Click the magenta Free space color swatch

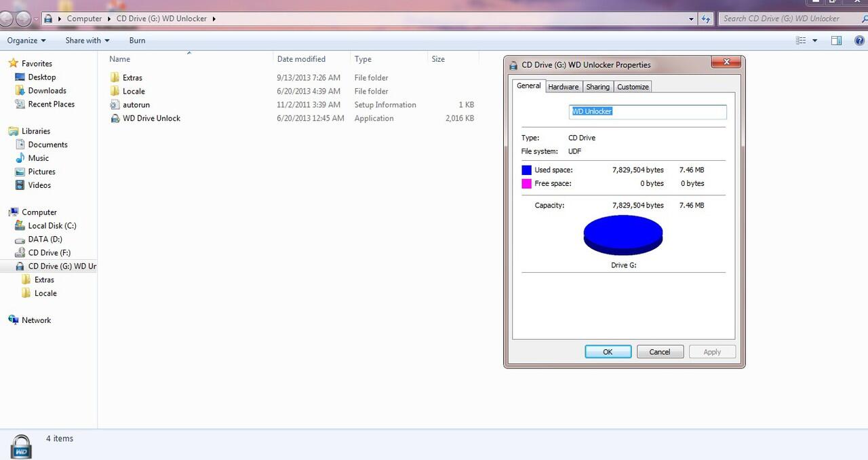coord(526,184)
